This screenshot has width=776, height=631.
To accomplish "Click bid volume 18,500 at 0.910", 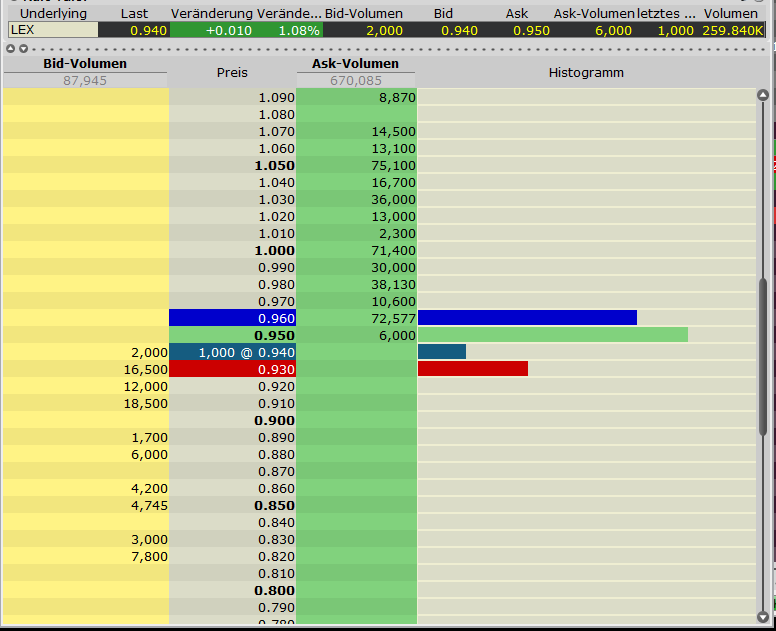I will (x=146, y=403).
